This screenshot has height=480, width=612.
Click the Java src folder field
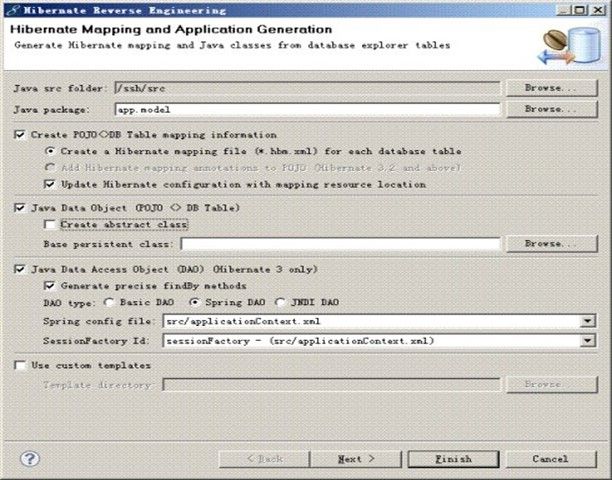pyautogui.click(x=307, y=88)
